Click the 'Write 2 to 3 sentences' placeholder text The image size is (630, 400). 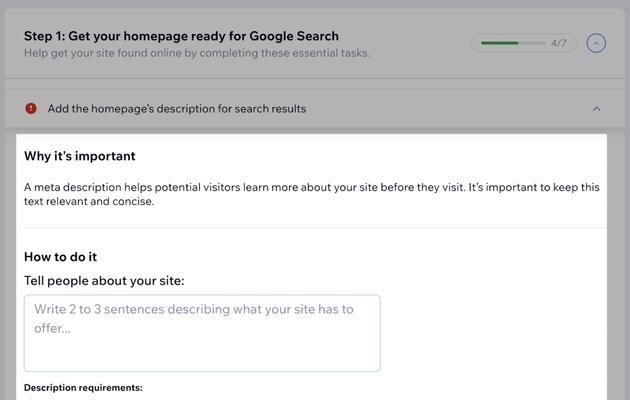(x=194, y=318)
